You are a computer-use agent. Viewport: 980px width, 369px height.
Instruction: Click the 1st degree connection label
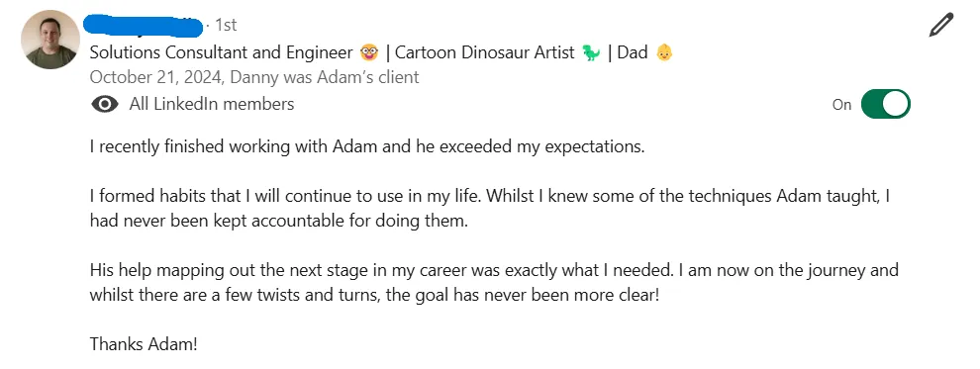pyautogui.click(x=226, y=25)
